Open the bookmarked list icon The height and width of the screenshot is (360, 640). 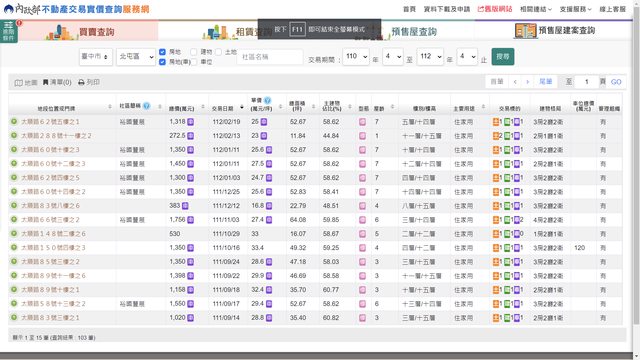(45, 82)
